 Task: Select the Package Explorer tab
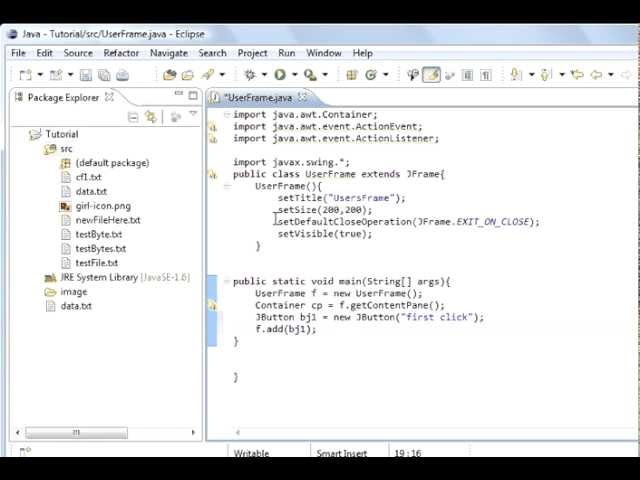(x=63, y=98)
